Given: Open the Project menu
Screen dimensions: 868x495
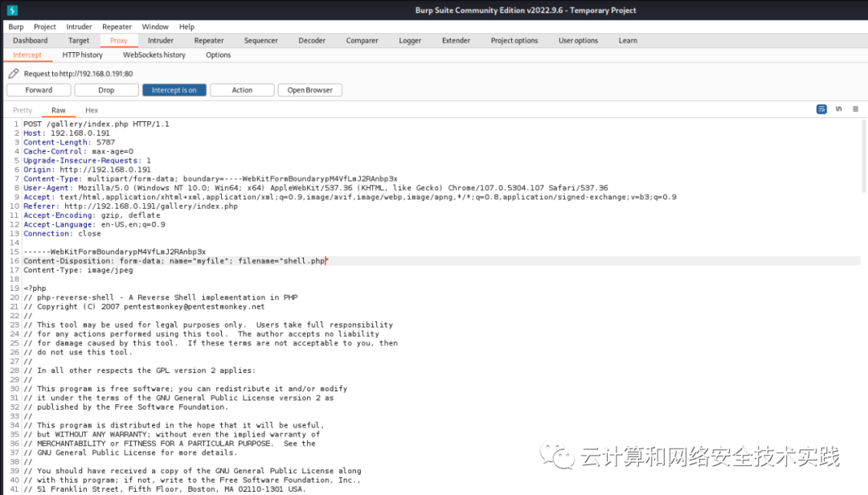Looking at the screenshot, I should (x=45, y=27).
